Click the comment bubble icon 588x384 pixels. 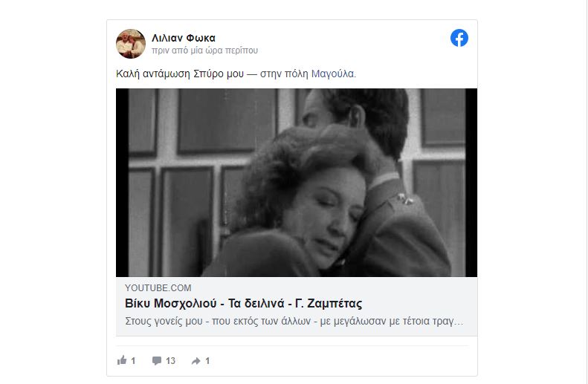tap(157, 361)
